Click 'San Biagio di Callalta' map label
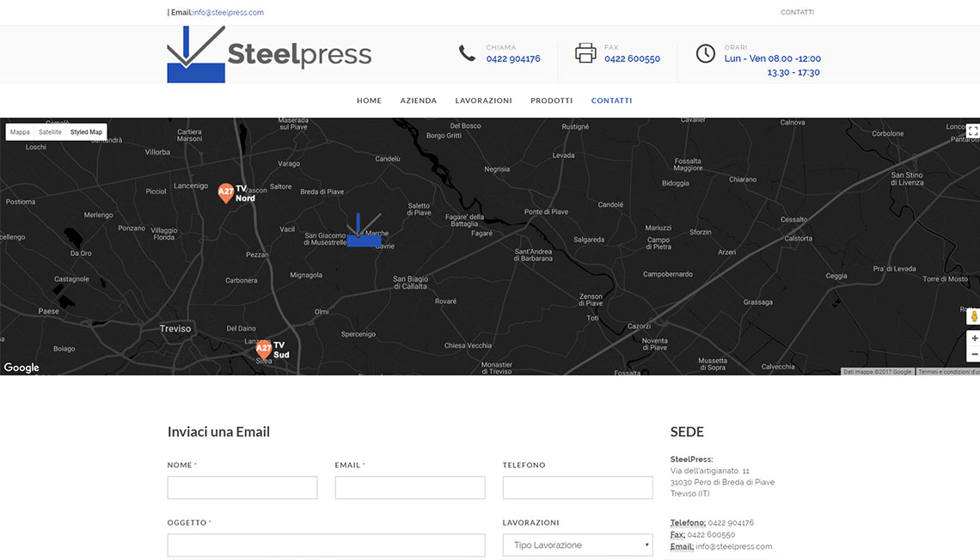The height and width of the screenshot is (560, 980). [x=410, y=283]
